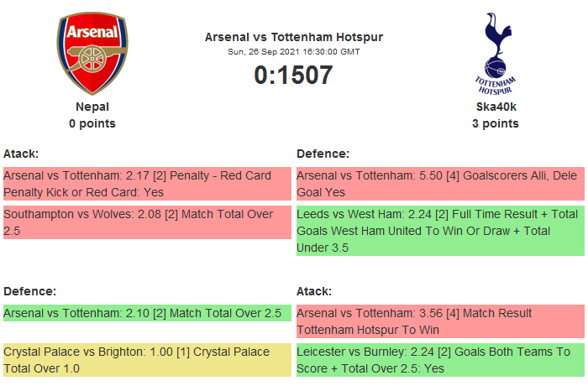Screen dimensions: 588x386
Task: Click the Arsenal club crest logo
Action: click(x=92, y=54)
